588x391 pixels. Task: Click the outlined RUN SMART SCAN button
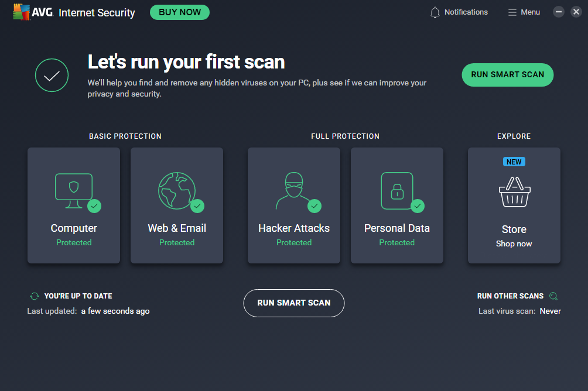294,303
